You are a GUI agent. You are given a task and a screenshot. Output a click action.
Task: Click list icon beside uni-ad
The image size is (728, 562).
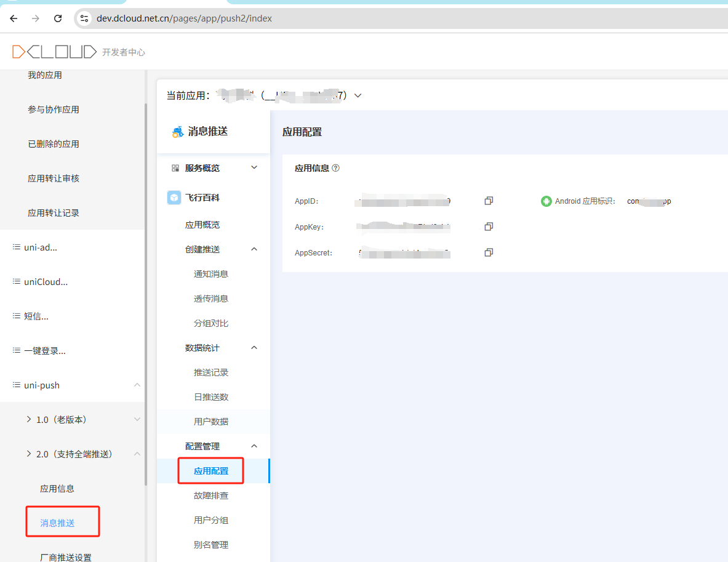(x=16, y=247)
